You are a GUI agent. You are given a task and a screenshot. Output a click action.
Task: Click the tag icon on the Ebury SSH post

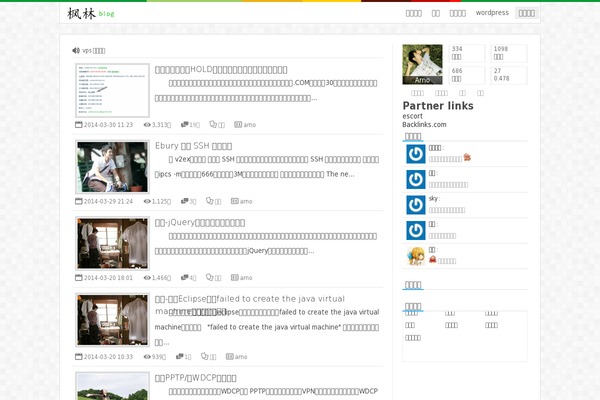pos(209,201)
